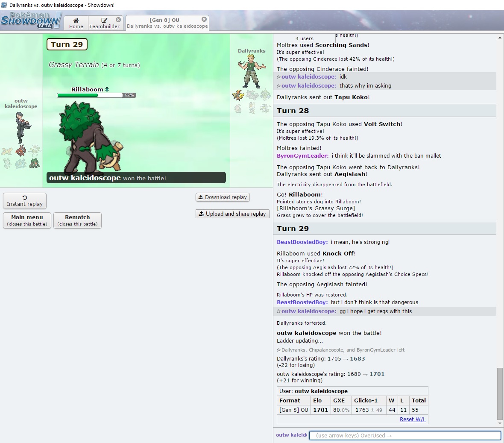Image resolution: width=504 pixels, height=443 pixels.
Task: Click the circular arrow icon on Instant replay
Action: pyautogui.click(x=25, y=197)
